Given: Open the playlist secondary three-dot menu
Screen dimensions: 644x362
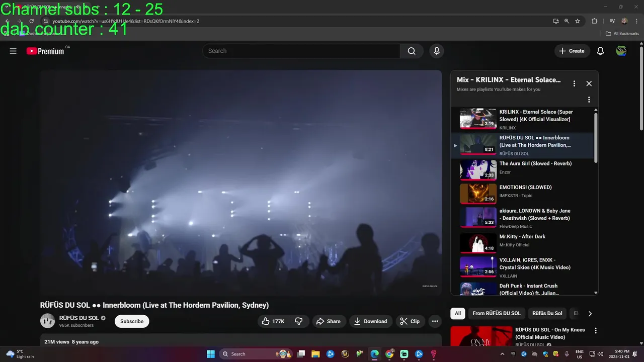Looking at the screenshot, I should [x=589, y=100].
